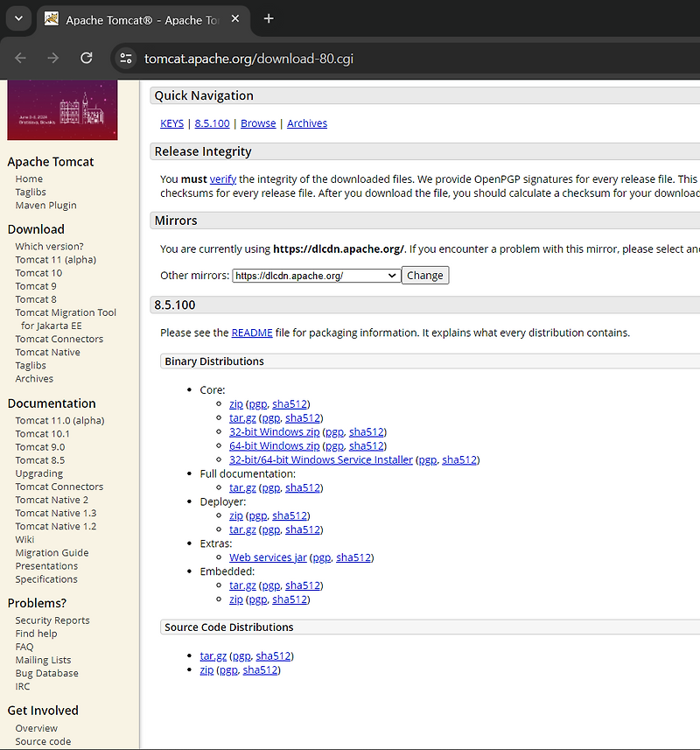
Task: Open the tab search chevron button
Action: 18,19
